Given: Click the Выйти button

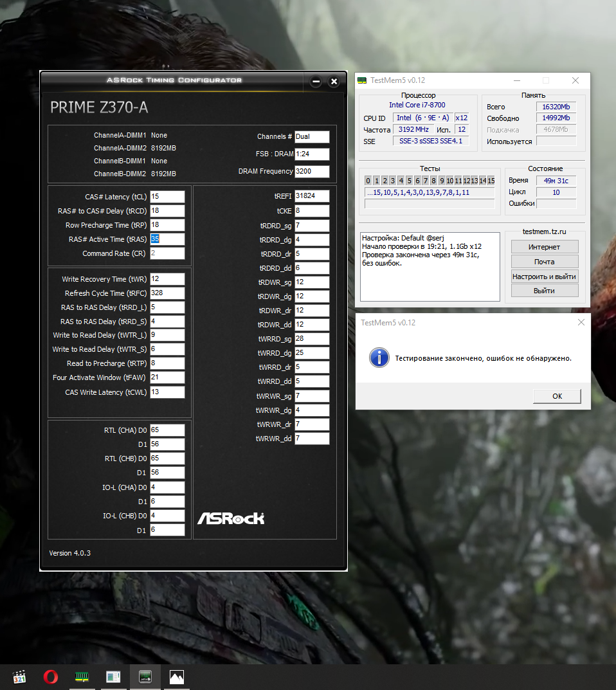Looking at the screenshot, I should [544, 291].
